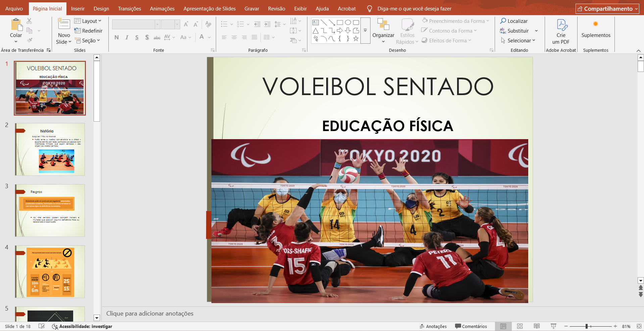644x331 pixels.
Task: Click the decrease indent icon
Action: pyautogui.click(x=257, y=24)
